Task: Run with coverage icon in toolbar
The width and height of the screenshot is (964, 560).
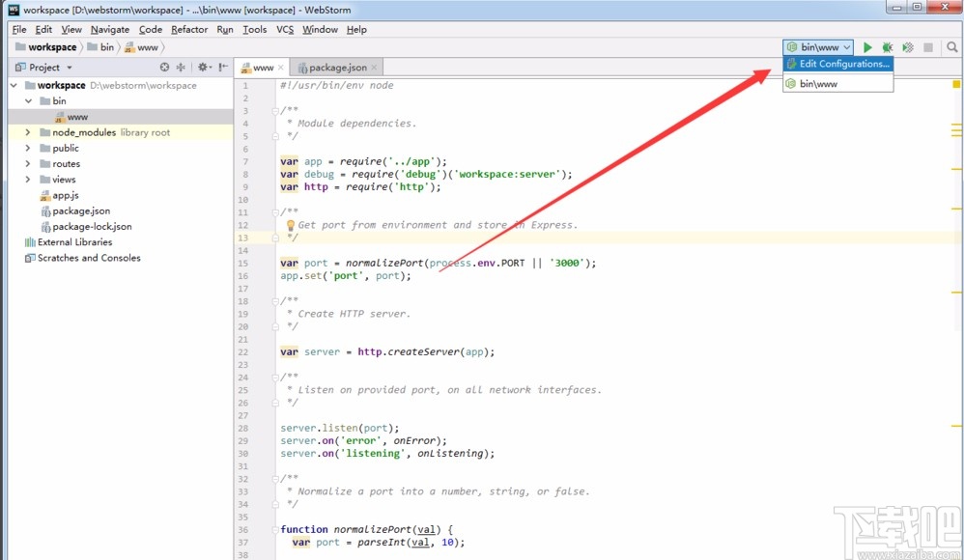Action: (x=908, y=47)
